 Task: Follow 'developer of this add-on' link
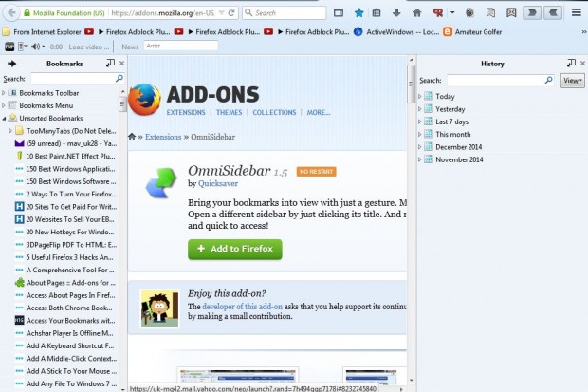[x=242, y=307]
